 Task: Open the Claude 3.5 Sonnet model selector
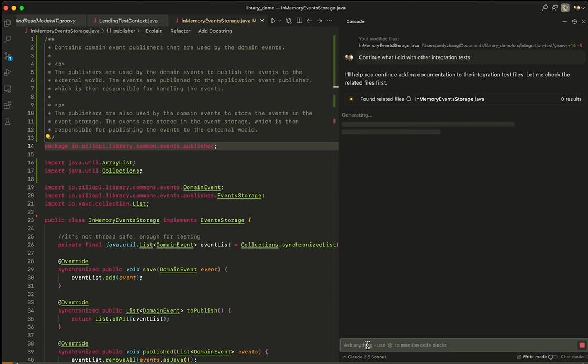click(364, 357)
